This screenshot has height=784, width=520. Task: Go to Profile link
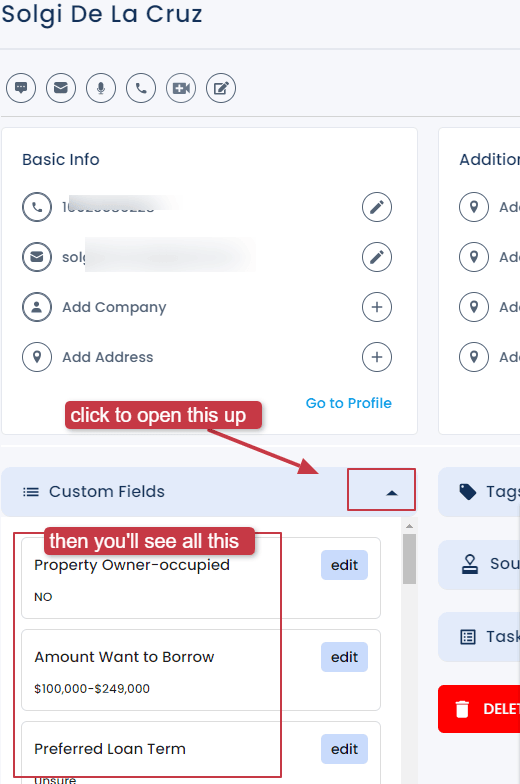tap(348, 403)
